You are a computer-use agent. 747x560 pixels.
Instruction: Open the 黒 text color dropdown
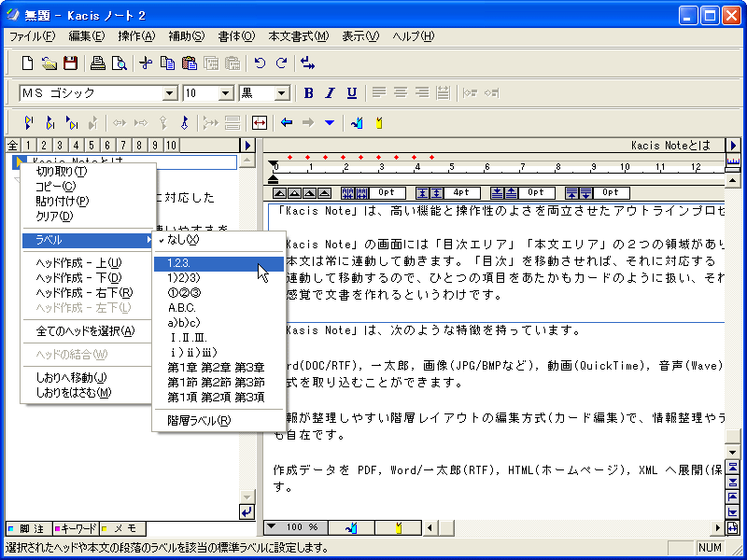(x=283, y=93)
